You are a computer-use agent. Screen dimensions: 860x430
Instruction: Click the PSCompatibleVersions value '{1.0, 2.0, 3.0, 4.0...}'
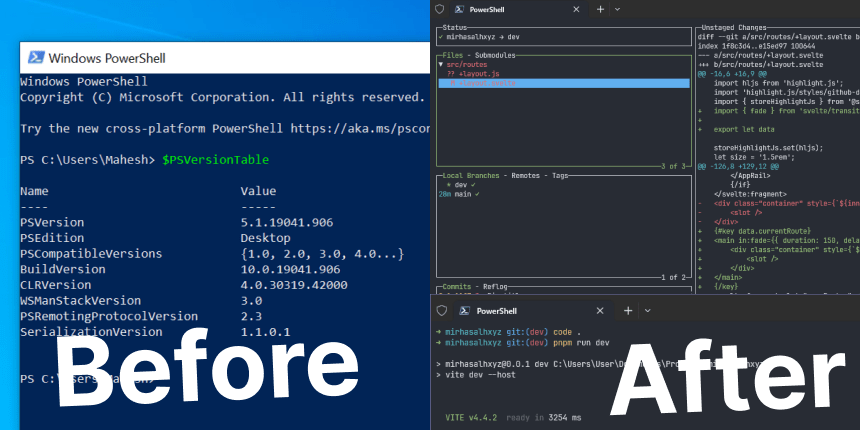(322, 254)
